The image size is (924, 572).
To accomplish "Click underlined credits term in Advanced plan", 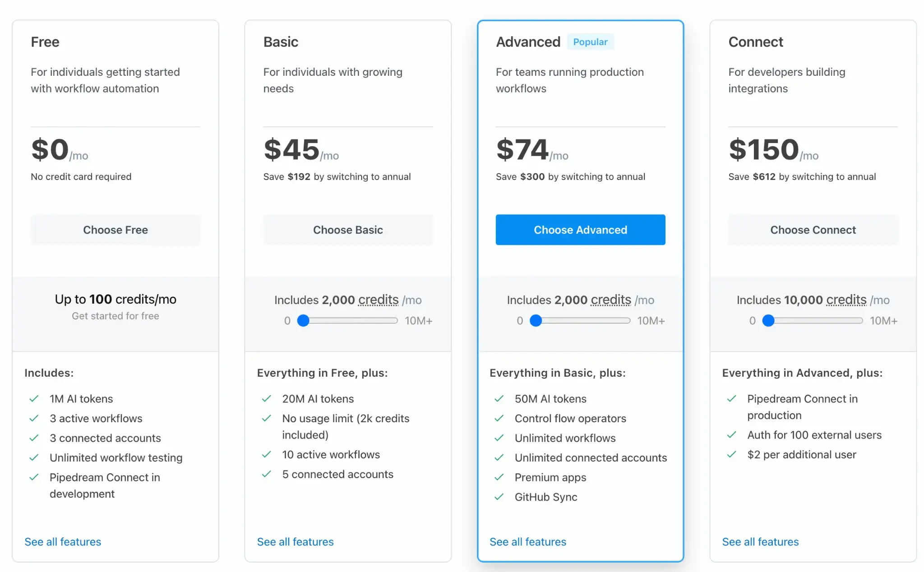I will (611, 300).
